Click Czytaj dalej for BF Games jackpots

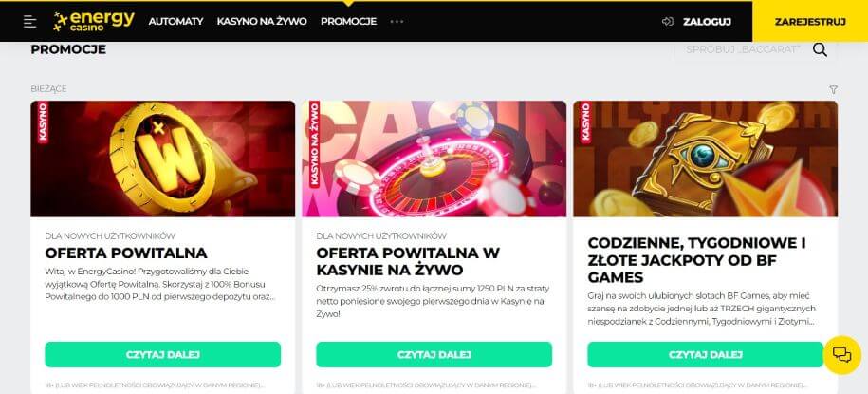(x=705, y=355)
